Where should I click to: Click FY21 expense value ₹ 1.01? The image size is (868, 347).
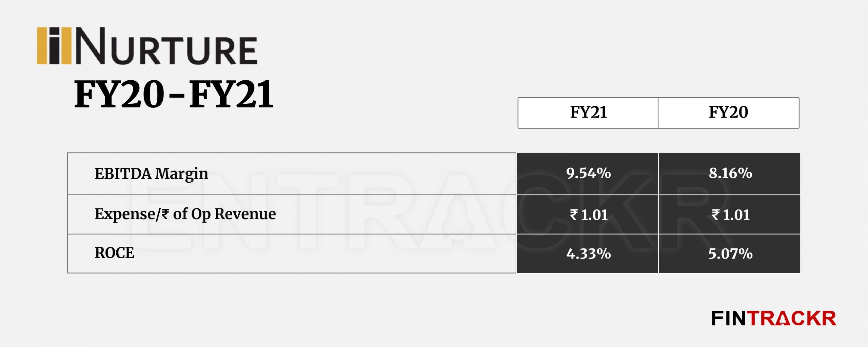pyautogui.click(x=588, y=215)
